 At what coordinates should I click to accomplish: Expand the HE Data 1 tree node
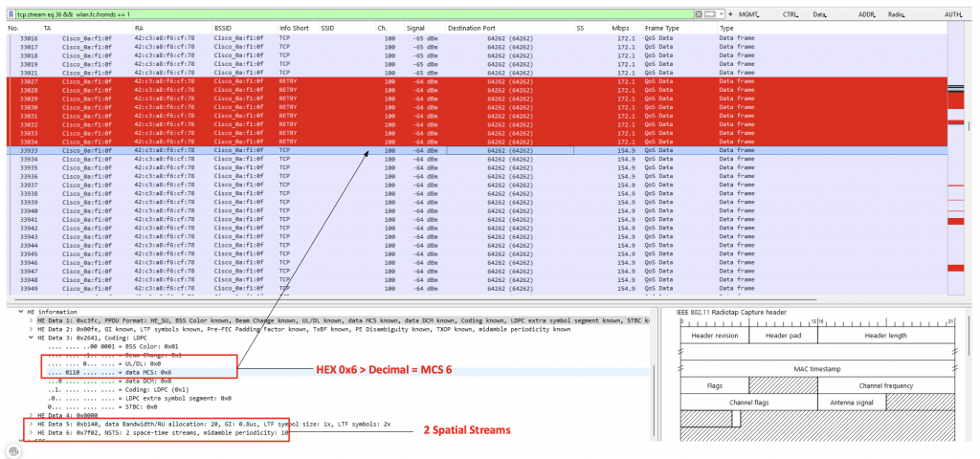[x=32, y=319]
